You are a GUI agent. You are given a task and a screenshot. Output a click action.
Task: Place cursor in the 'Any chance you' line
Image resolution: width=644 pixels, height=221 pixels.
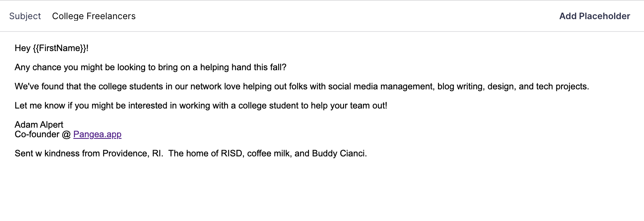point(44,67)
